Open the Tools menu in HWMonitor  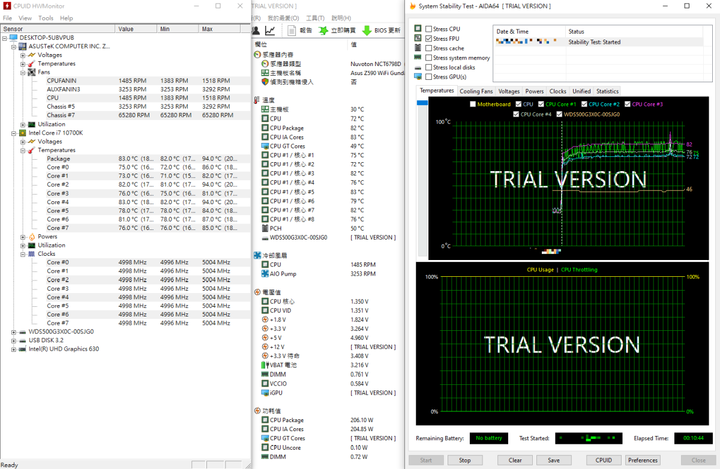point(45,18)
